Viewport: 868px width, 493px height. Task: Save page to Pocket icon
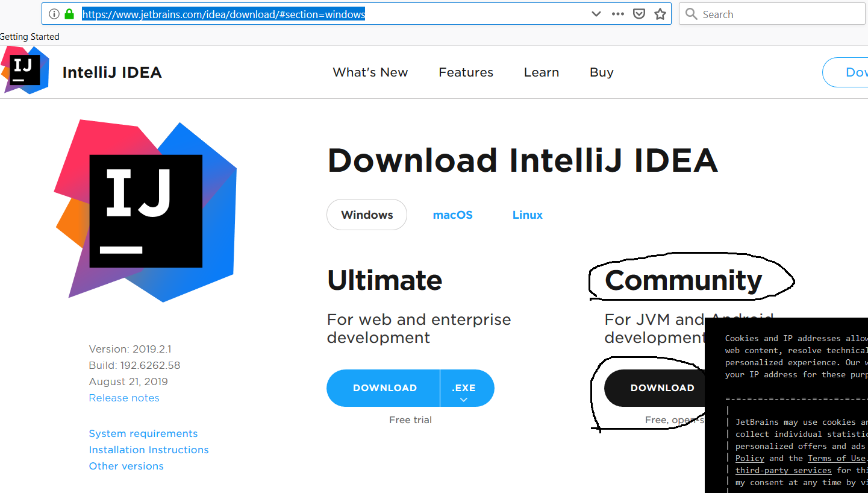pyautogui.click(x=640, y=14)
